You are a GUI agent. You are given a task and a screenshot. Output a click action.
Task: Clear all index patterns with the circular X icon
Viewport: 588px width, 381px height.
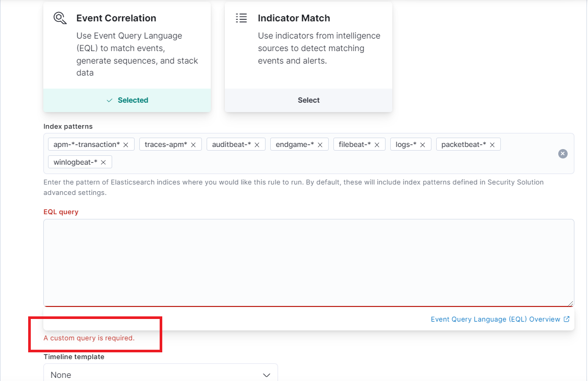(x=562, y=153)
